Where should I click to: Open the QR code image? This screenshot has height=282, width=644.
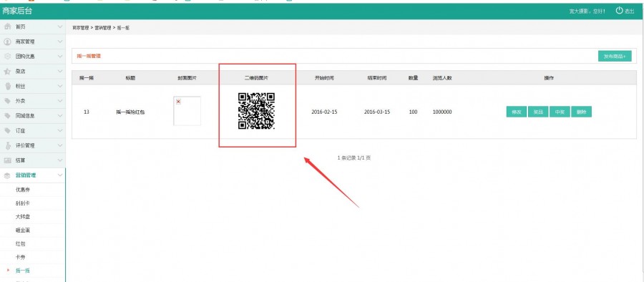(x=256, y=111)
